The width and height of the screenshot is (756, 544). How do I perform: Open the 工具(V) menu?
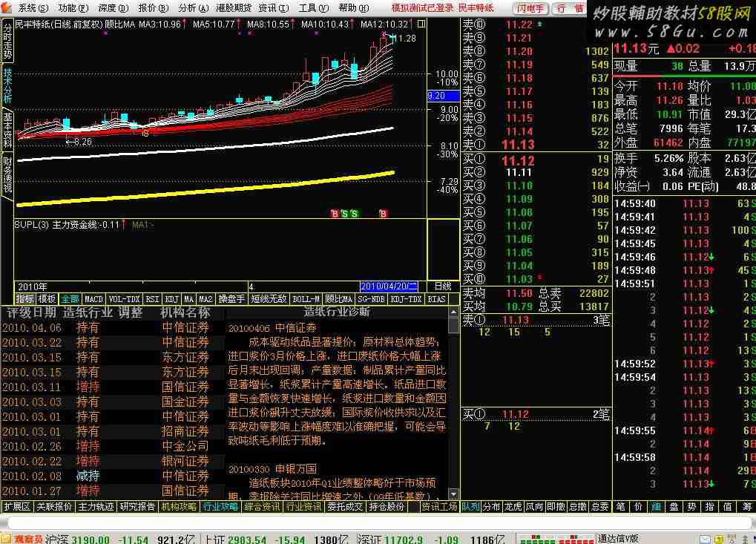[x=313, y=7]
